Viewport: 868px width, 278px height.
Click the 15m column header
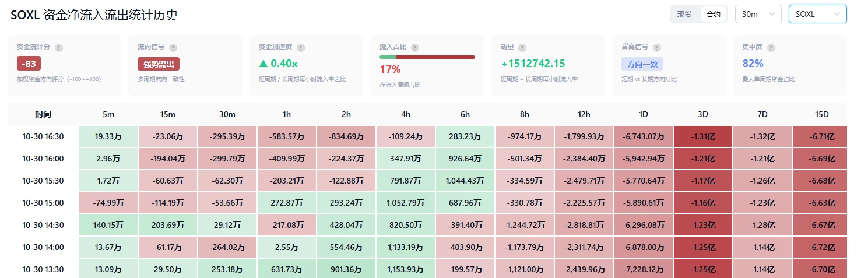168,114
